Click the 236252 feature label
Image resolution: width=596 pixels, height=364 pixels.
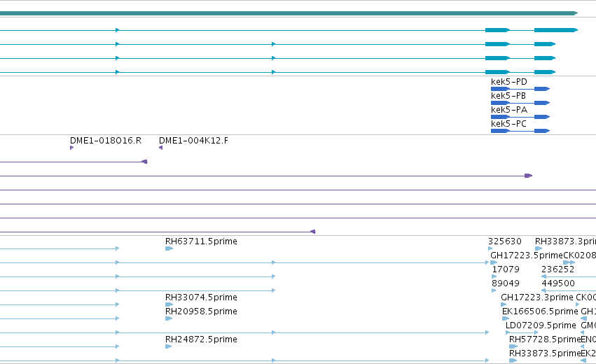[558, 269]
